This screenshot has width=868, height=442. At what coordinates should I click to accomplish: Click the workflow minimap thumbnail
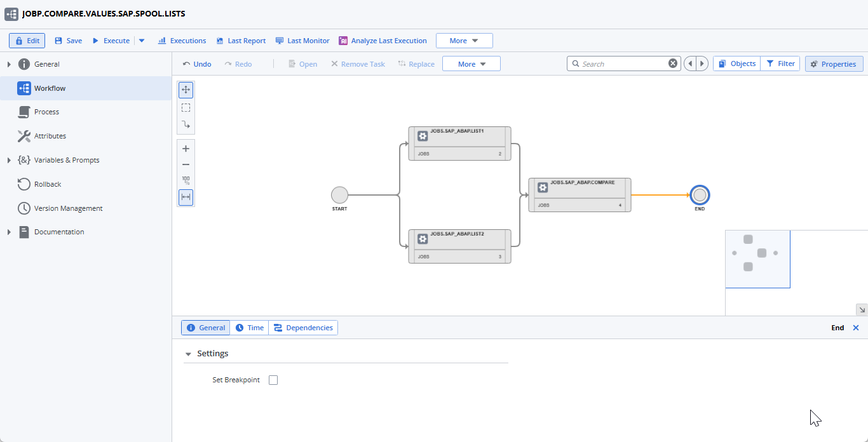pyautogui.click(x=757, y=258)
